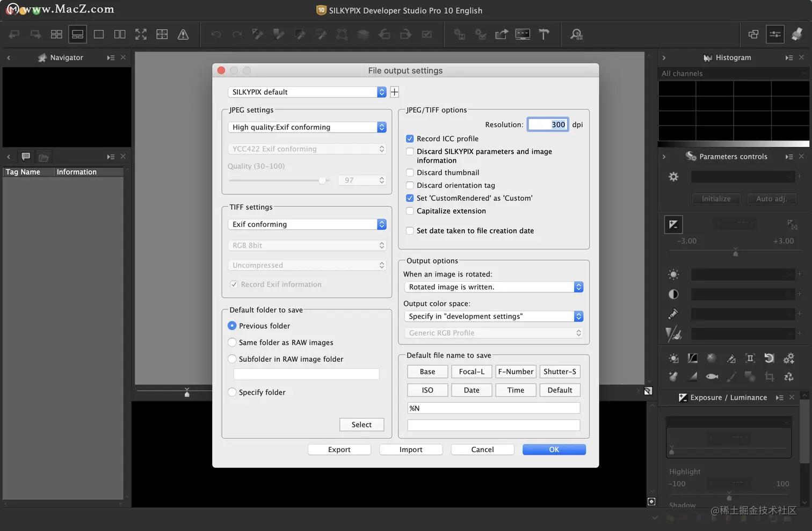Open the display settings monitor icon

(x=523, y=34)
